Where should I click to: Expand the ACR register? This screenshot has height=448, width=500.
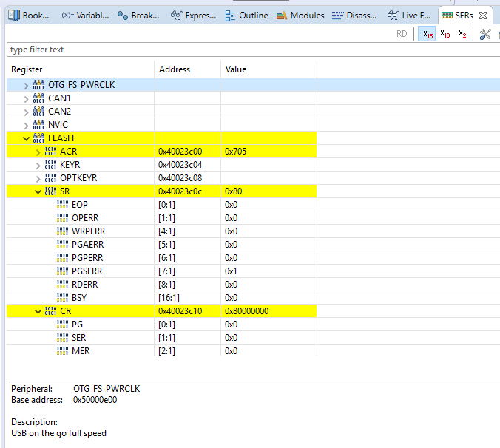38,152
